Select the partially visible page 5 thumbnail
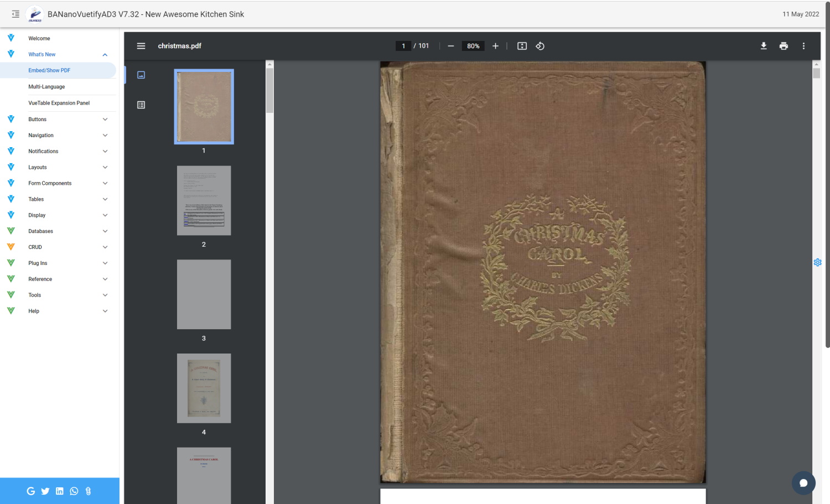Image resolution: width=830 pixels, height=504 pixels. click(x=204, y=476)
